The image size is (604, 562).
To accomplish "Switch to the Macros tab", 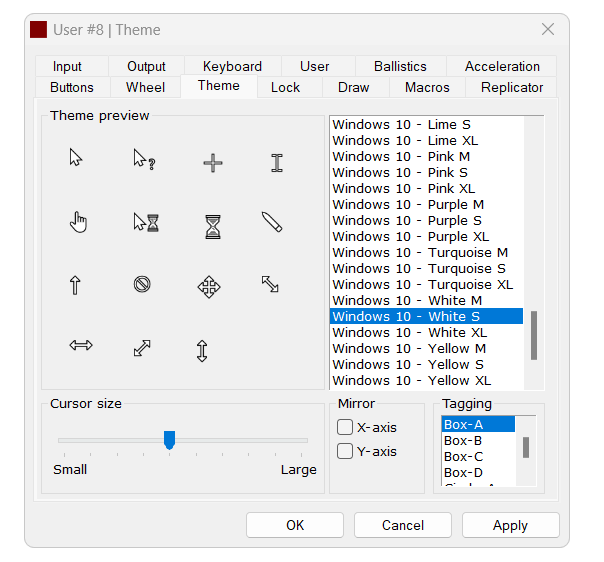I will point(427,88).
